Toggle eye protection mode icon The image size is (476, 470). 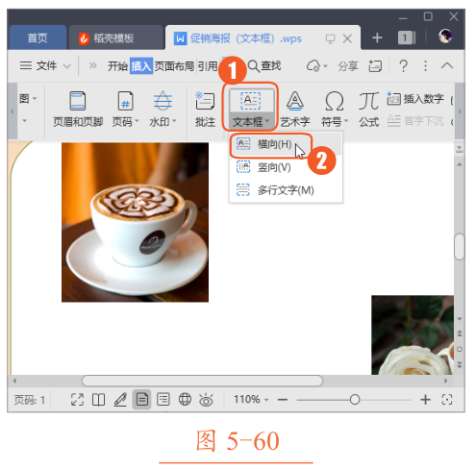(x=206, y=400)
